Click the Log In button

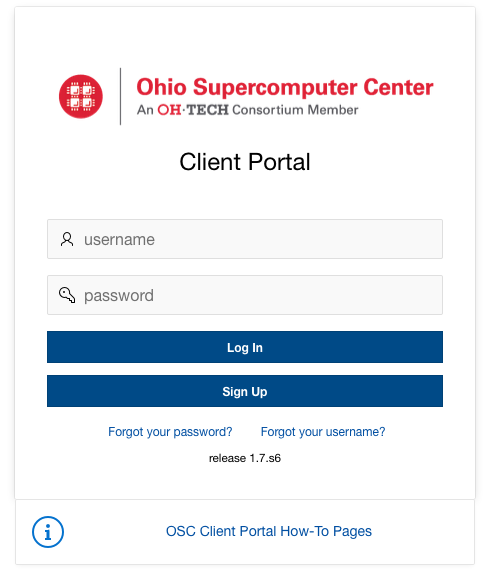click(245, 347)
